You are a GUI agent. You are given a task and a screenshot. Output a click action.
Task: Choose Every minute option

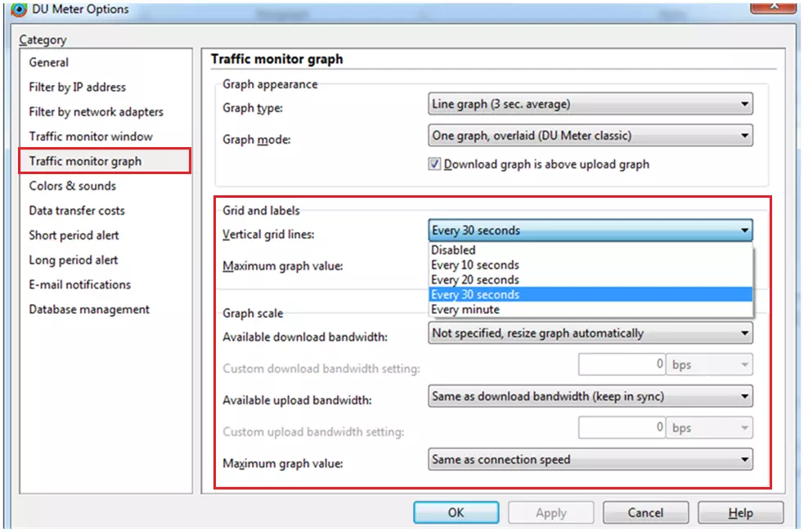(591, 310)
